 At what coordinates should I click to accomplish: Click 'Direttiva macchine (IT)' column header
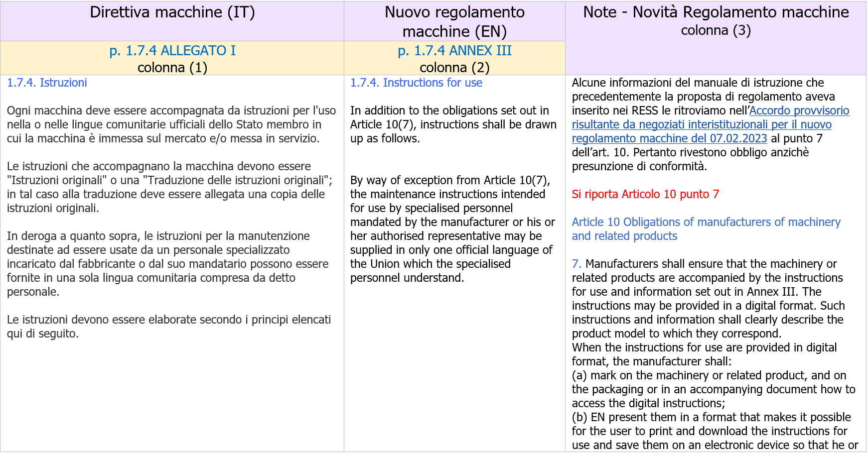172,12
